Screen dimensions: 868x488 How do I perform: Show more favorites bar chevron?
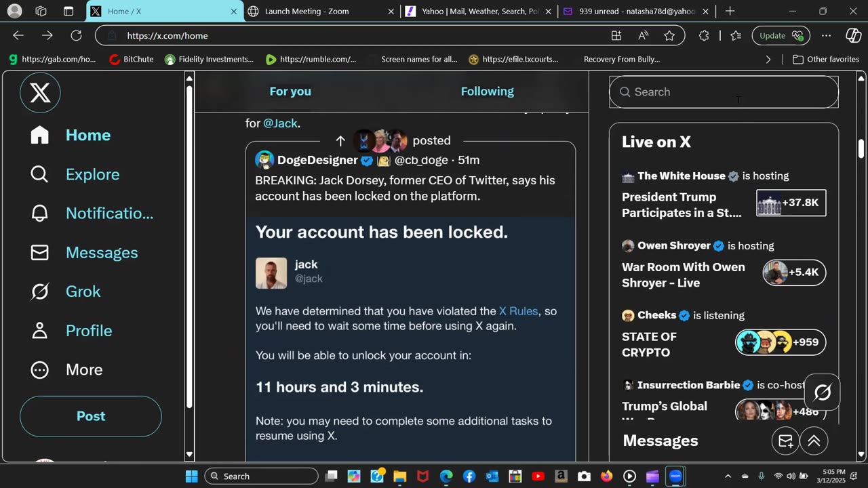768,59
